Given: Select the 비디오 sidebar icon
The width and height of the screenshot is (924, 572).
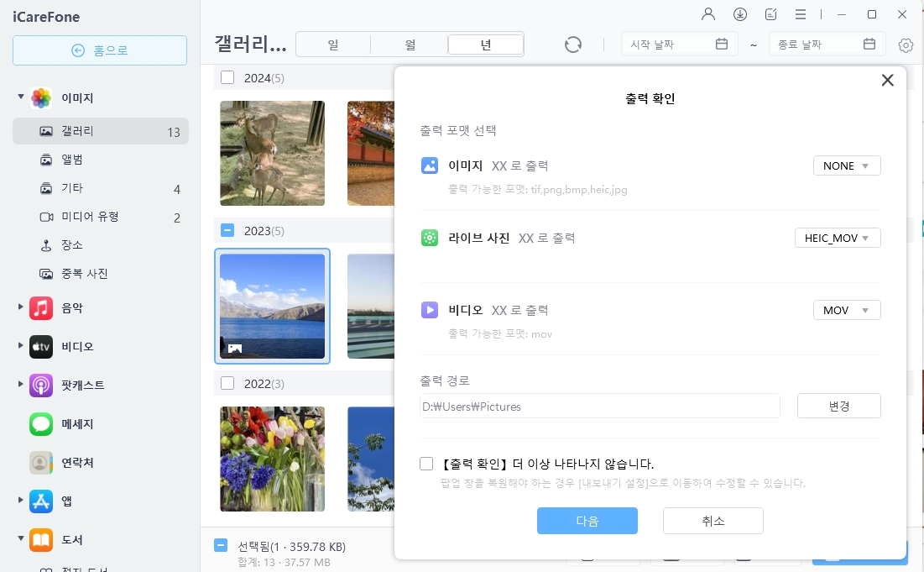Looking at the screenshot, I should click(x=40, y=346).
